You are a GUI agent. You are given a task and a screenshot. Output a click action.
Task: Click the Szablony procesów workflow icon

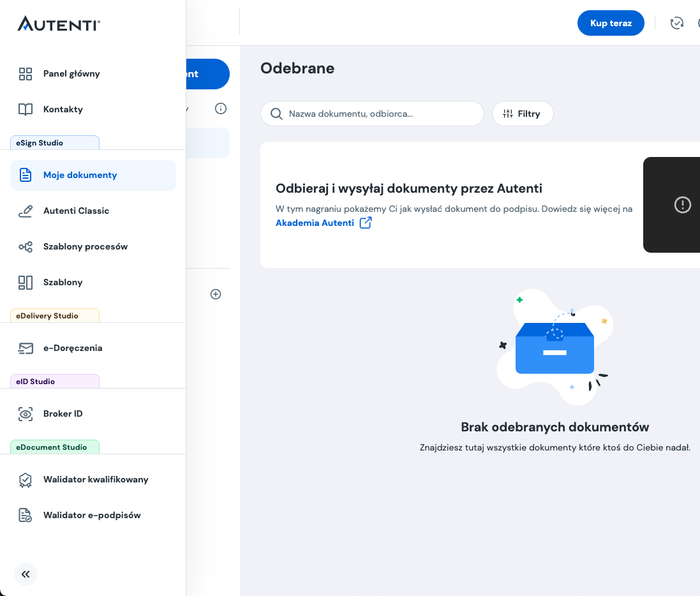pos(26,246)
